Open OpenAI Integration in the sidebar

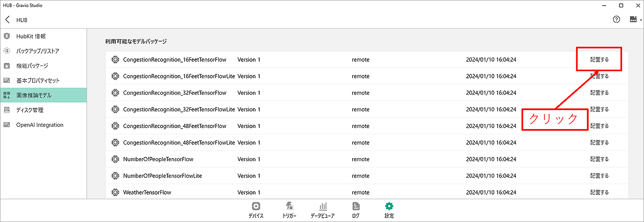[x=43, y=125]
